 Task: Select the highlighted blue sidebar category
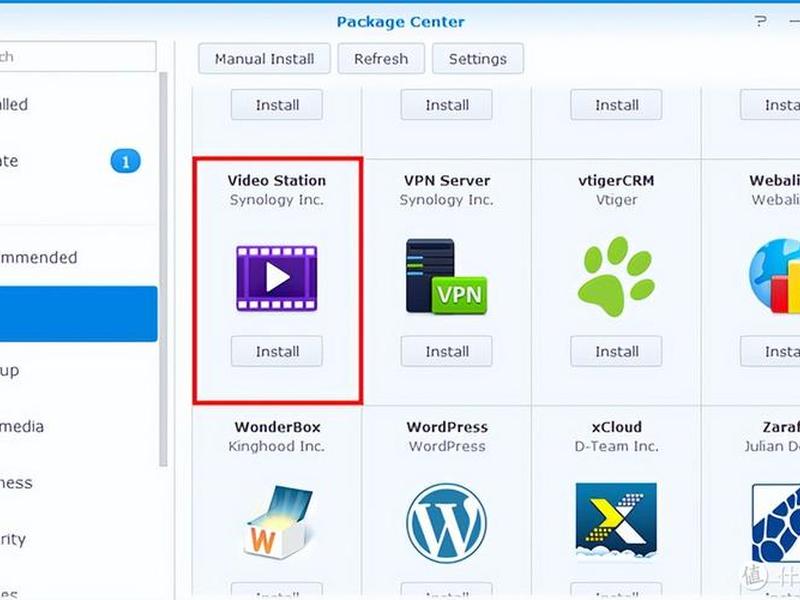pyautogui.click(x=79, y=314)
